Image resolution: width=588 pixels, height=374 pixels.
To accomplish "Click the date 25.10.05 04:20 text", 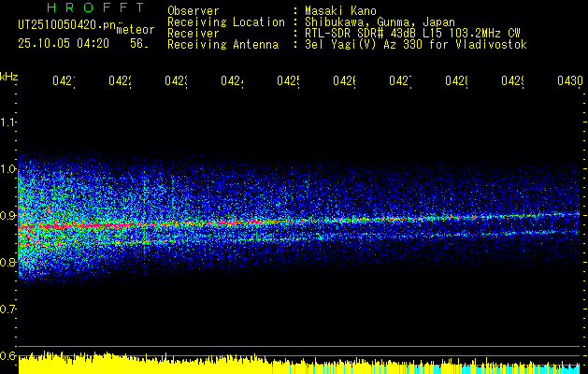I will pos(64,43).
